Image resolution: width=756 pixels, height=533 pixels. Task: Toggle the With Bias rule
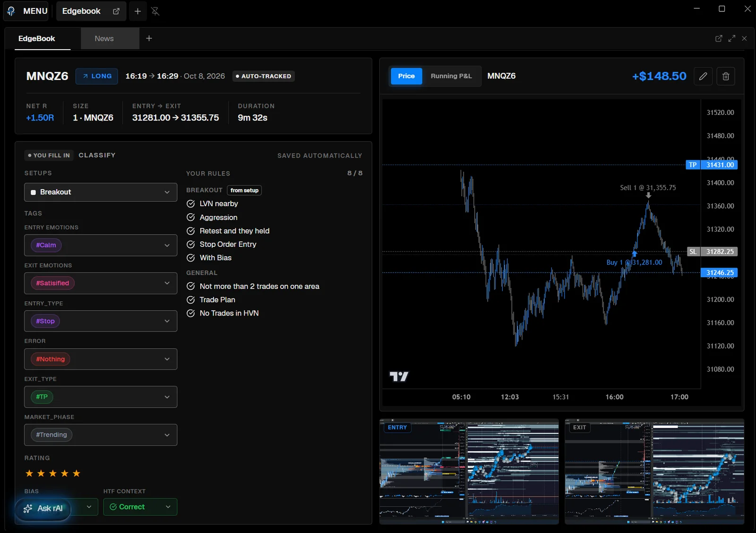click(191, 258)
